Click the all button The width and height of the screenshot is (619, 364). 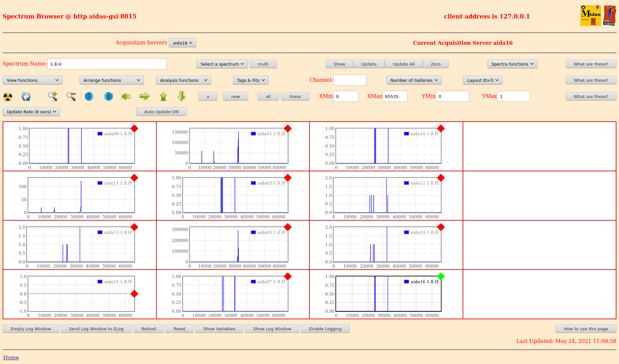tap(268, 96)
